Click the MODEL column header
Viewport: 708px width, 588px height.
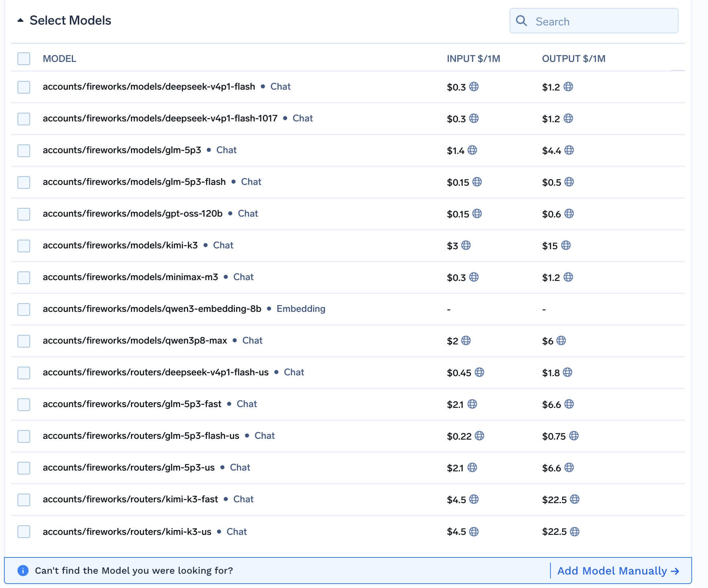pyautogui.click(x=60, y=59)
